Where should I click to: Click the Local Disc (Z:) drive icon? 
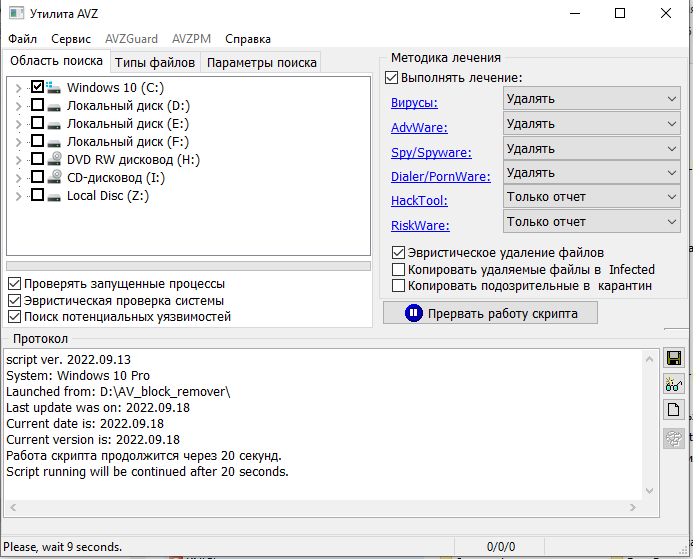55,195
